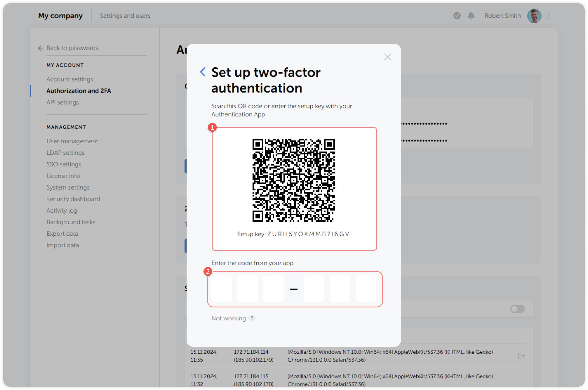Click the Not working link

(x=228, y=318)
